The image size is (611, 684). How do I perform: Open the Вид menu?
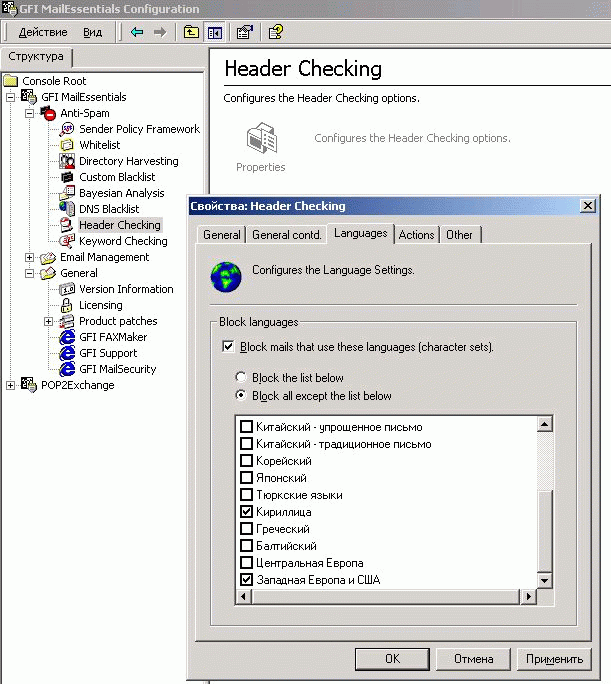(92, 32)
